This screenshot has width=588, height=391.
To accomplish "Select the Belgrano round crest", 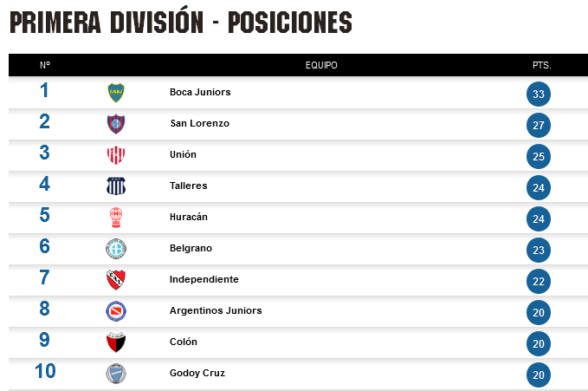I will pos(116,249).
